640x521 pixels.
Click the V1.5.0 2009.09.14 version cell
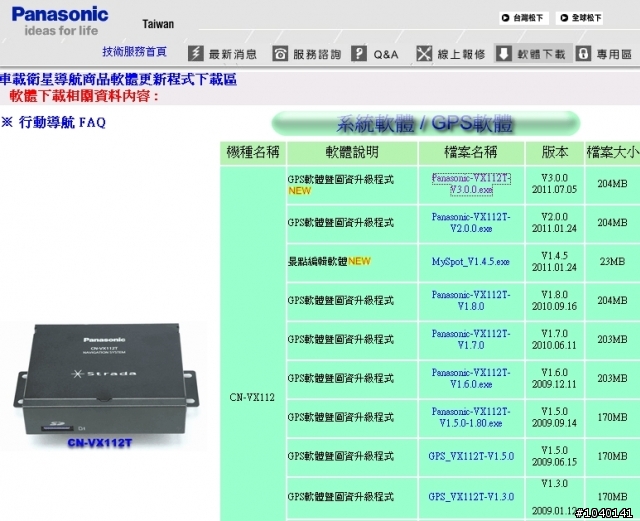click(x=554, y=417)
